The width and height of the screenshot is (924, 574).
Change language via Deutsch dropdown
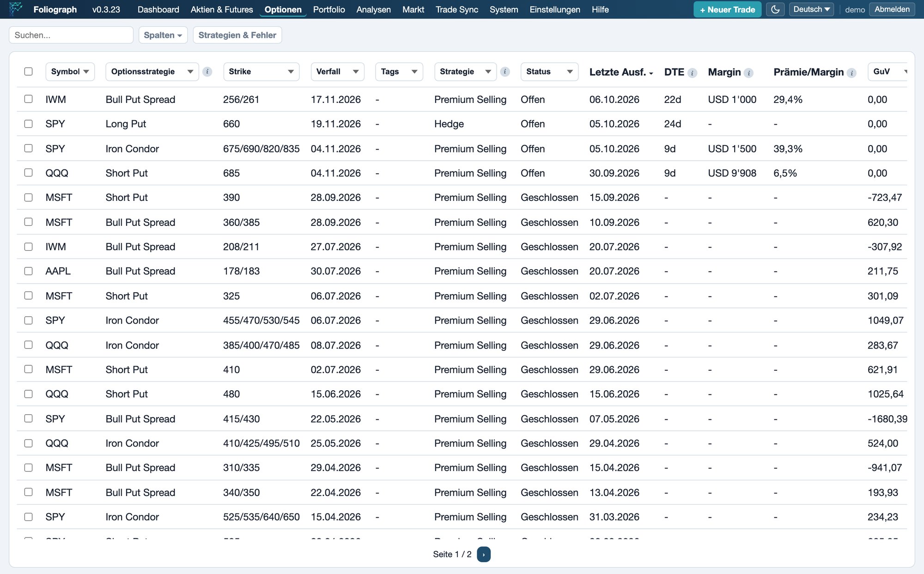(x=811, y=9)
